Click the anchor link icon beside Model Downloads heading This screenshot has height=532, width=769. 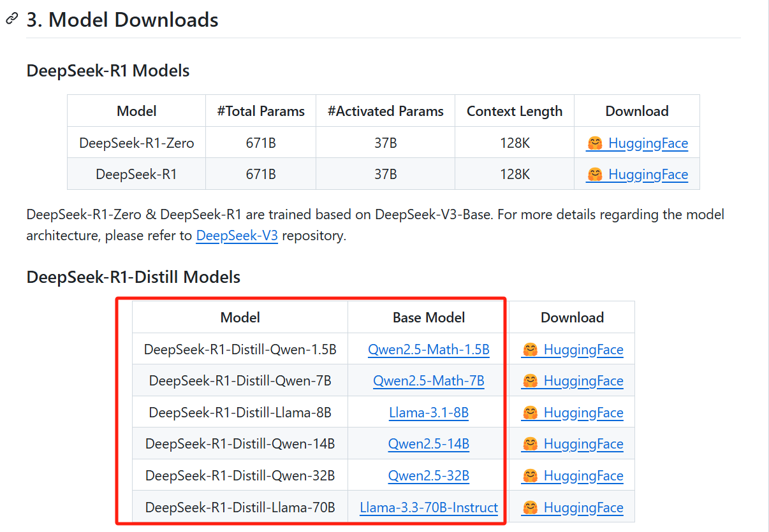tap(11, 19)
